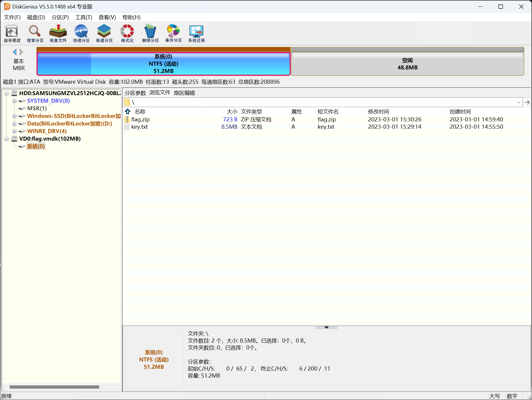The height and width of the screenshot is (400, 532).
Task: Switch to the 浏览文件 tab
Action: 160,92
